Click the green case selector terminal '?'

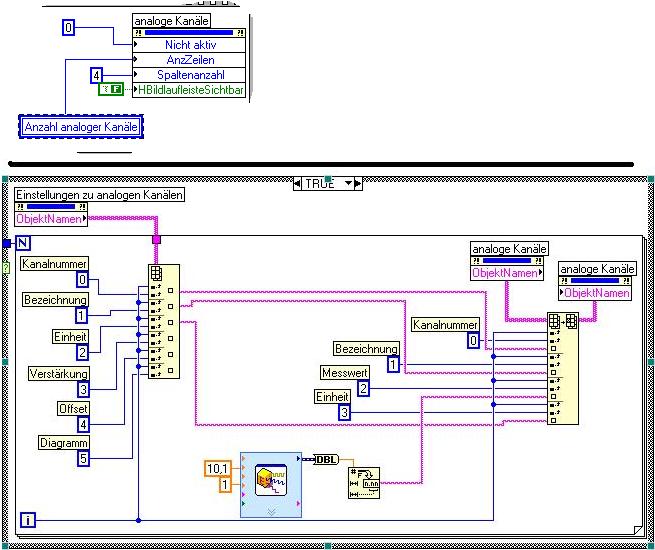pyautogui.click(x=6, y=268)
